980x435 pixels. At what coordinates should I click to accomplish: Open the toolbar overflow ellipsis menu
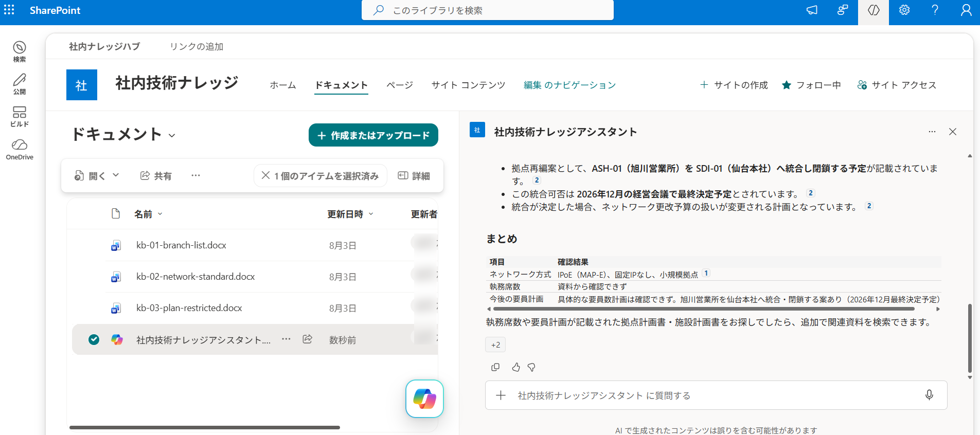[x=195, y=175]
